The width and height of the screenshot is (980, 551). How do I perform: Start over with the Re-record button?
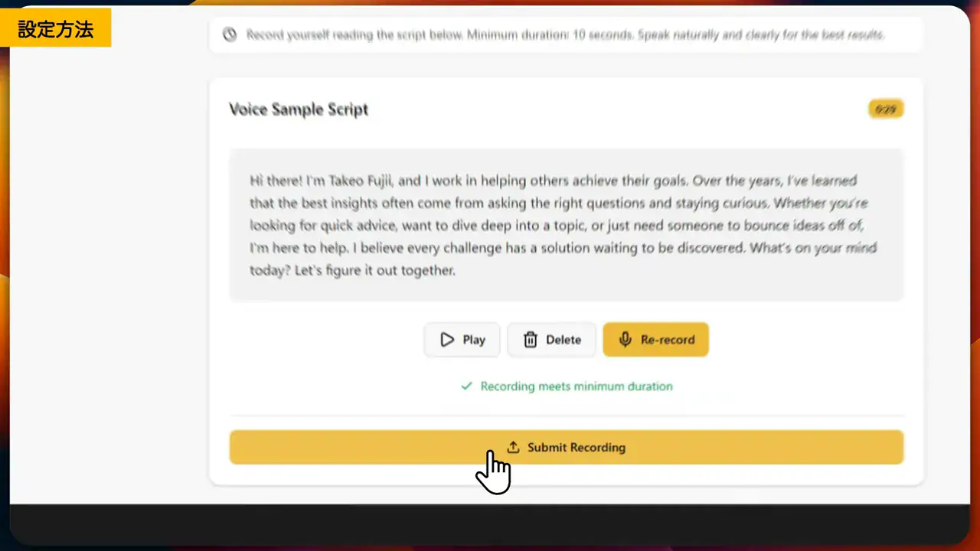point(655,340)
